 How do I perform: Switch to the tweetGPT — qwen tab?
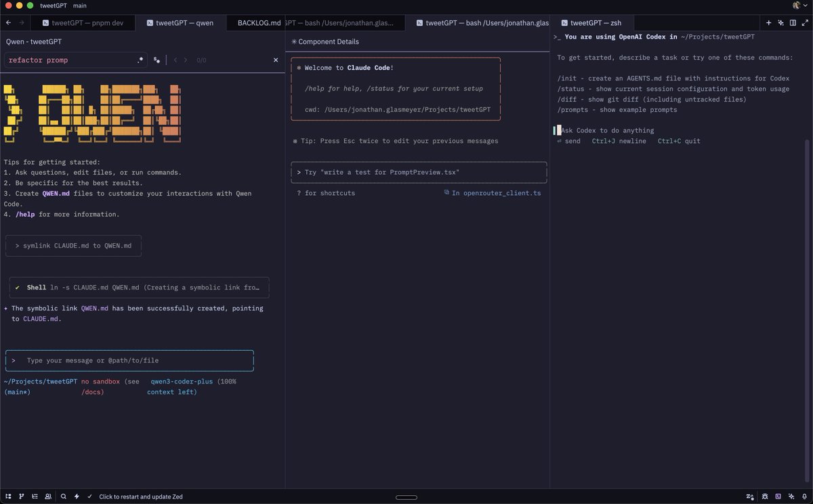pos(180,22)
